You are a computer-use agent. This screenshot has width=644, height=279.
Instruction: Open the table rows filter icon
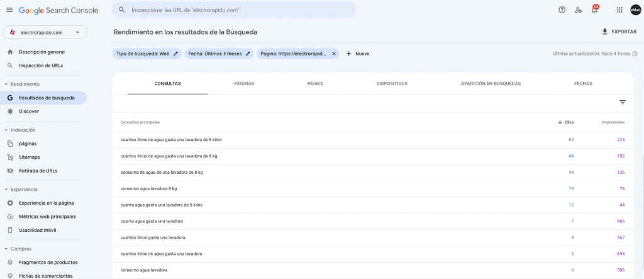pos(623,103)
